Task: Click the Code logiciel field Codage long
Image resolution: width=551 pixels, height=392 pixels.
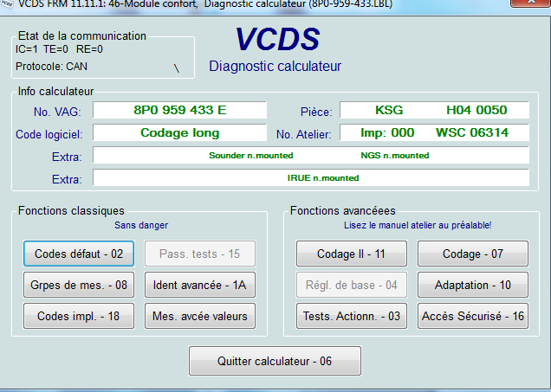Action: point(179,132)
